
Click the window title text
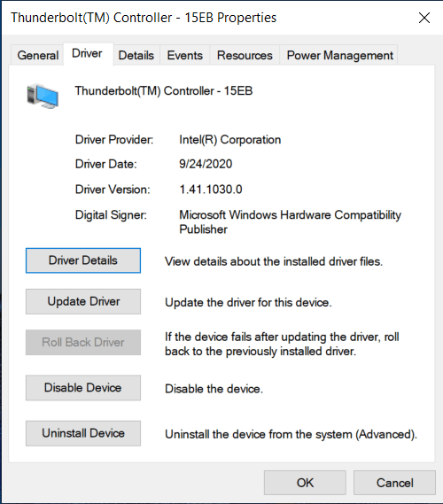[144, 18]
